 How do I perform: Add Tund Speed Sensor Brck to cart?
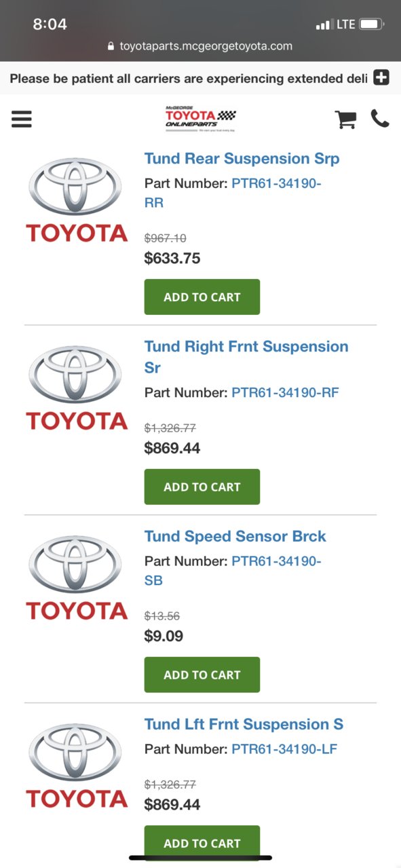click(x=202, y=675)
